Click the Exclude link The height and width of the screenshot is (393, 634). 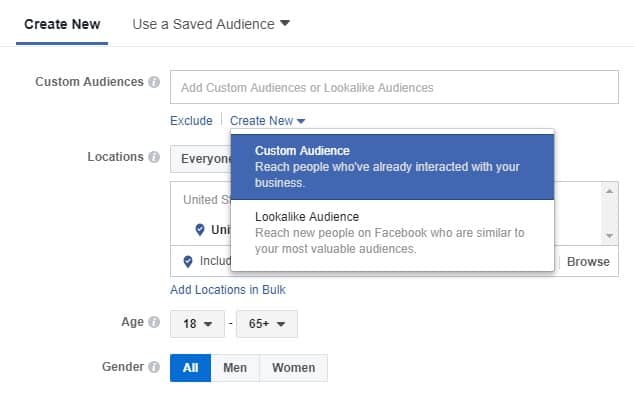pos(191,121)
